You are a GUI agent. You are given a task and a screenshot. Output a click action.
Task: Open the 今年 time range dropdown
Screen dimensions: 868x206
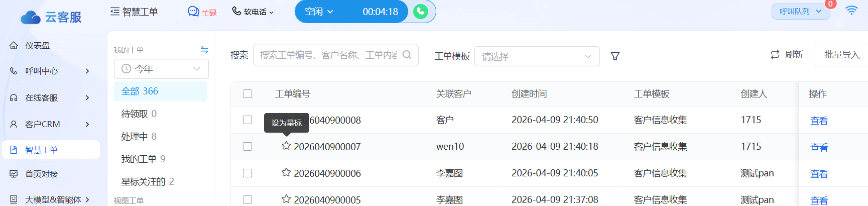pyautogui.click(x=161, y=69)
